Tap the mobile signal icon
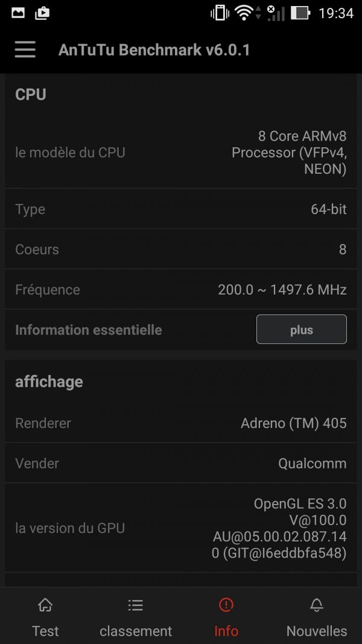 [276, 13]
